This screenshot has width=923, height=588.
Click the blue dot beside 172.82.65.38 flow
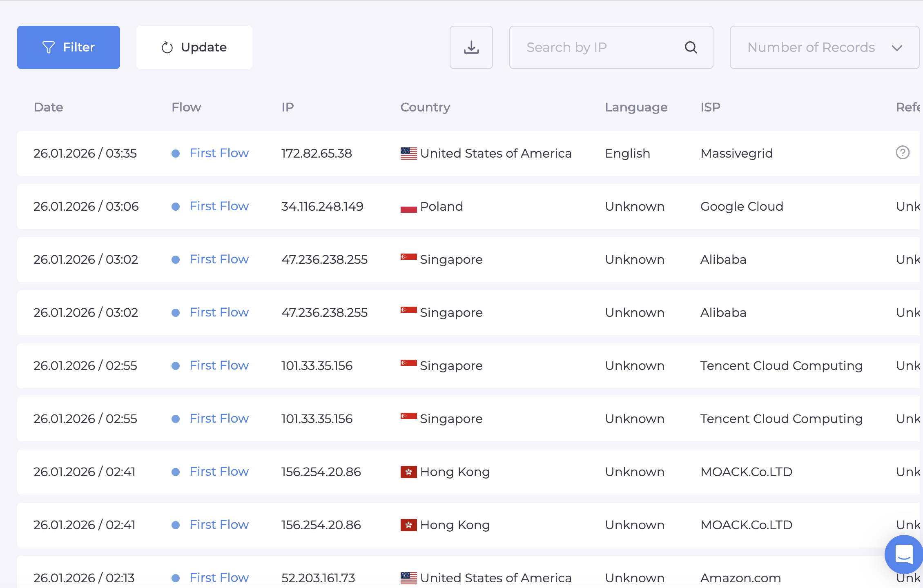point(176,154)
